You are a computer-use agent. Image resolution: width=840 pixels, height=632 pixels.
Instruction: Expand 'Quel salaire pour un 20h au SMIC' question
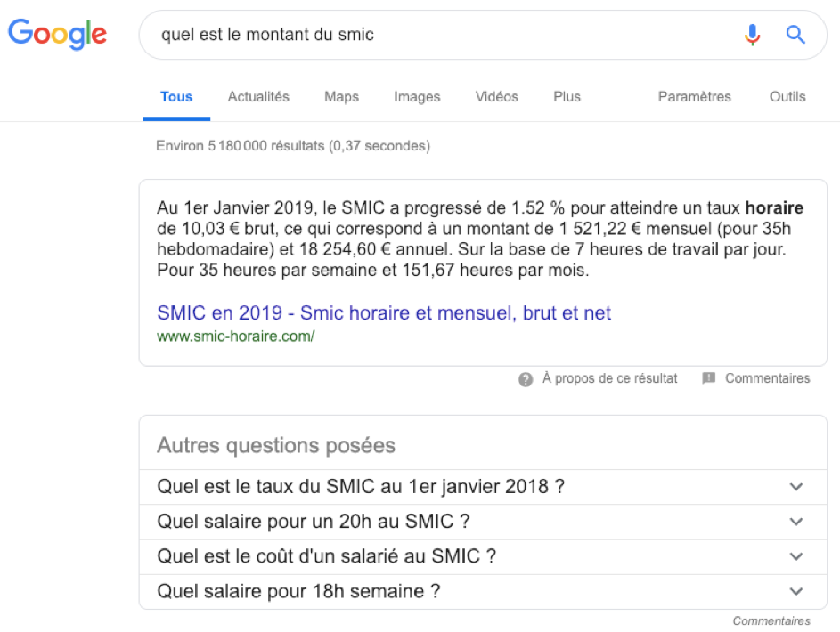pyautogui.click(x=483, y=522)
